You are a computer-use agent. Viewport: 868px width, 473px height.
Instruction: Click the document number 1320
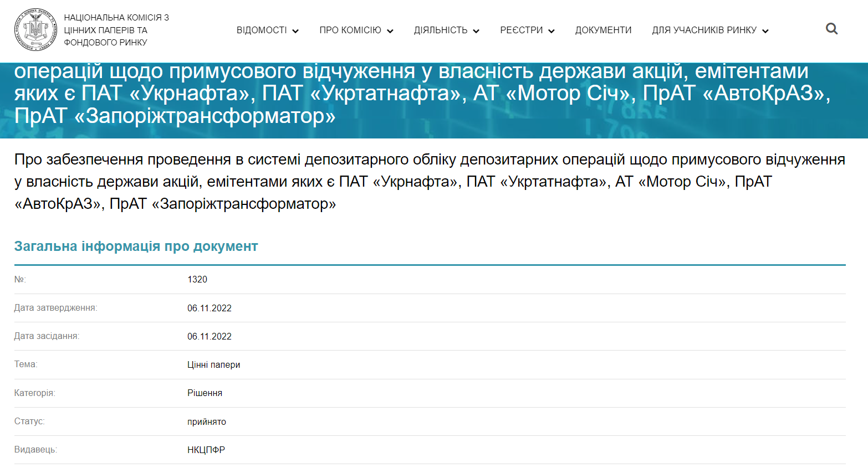[x=197, y=280]
